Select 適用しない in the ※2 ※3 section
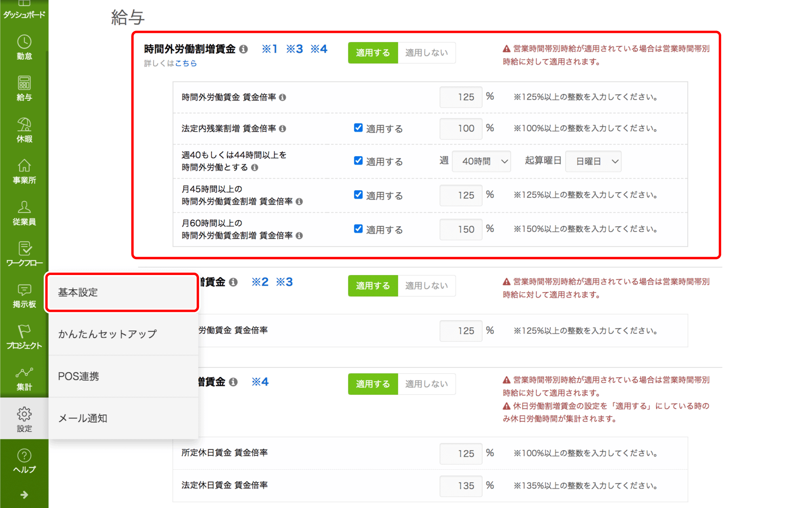This screenshot has width=812, height=508. click(426, 286)
